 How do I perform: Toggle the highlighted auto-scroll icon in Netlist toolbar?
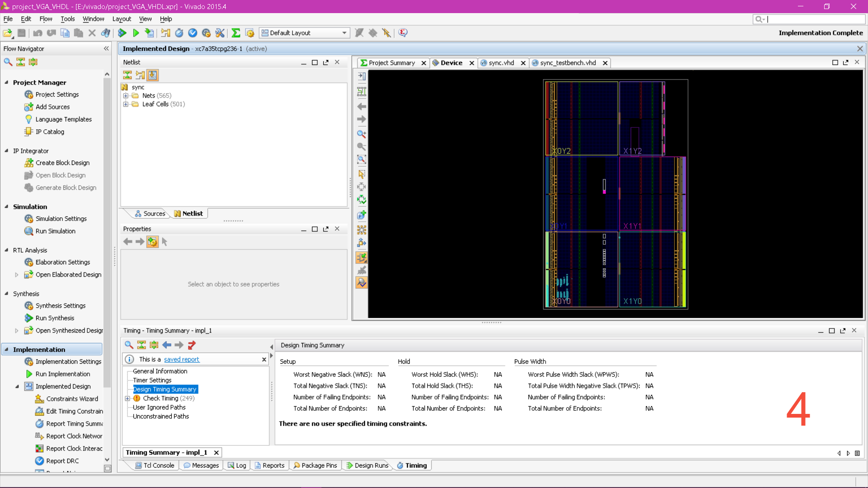pos(153,75)
